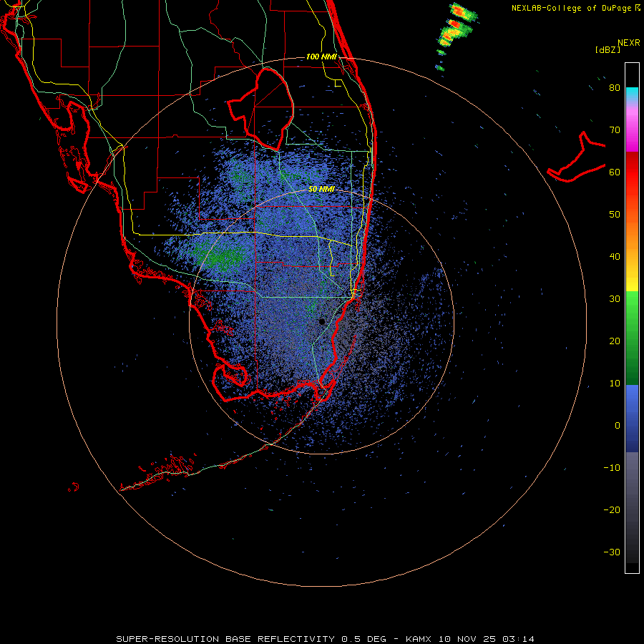Image resolution: width=644 pixels, height=644 pixels.
Task: Click the -30 value on the dBZ scale
Action: [x=612, y=552]
